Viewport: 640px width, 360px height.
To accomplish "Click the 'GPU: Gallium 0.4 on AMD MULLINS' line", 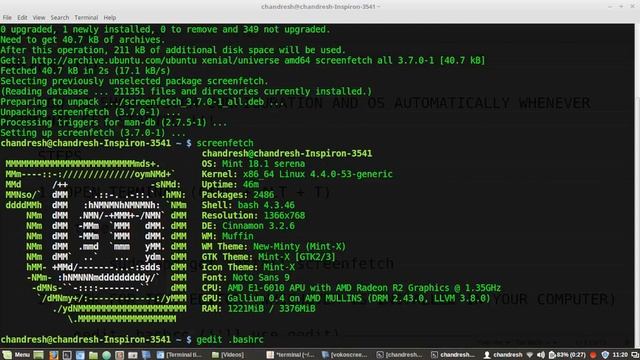I will [x=346, y=298].
